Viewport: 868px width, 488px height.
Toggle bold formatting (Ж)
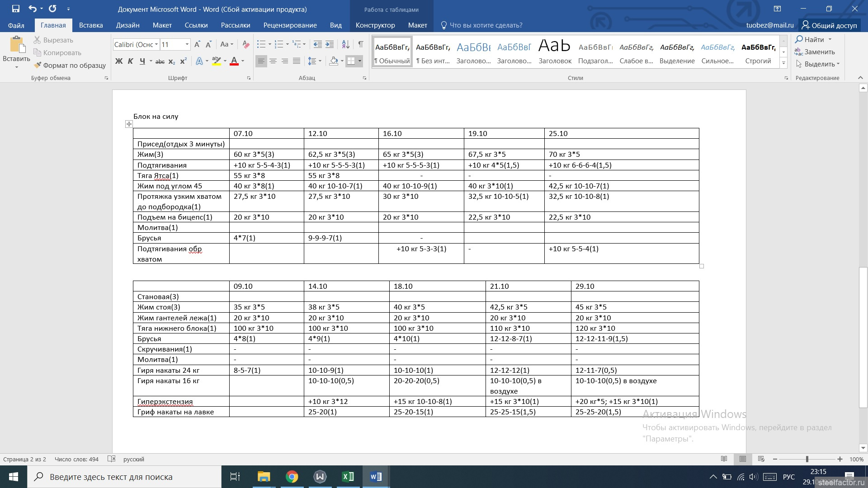119,61
